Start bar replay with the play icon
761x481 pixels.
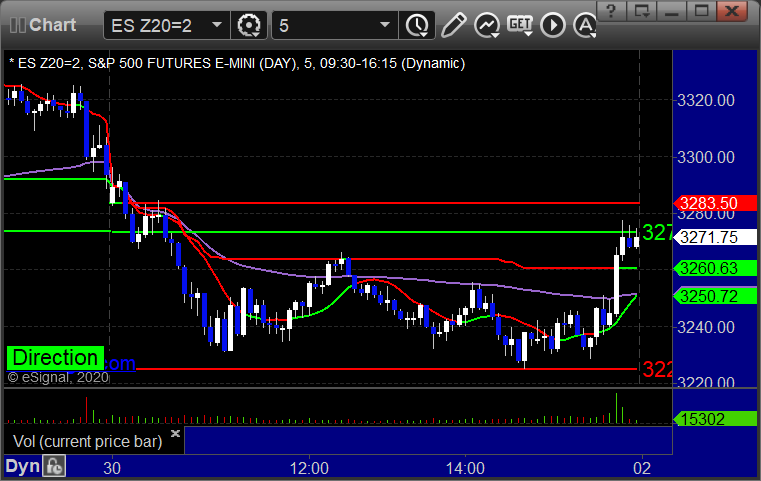click(x=553, y=25)
